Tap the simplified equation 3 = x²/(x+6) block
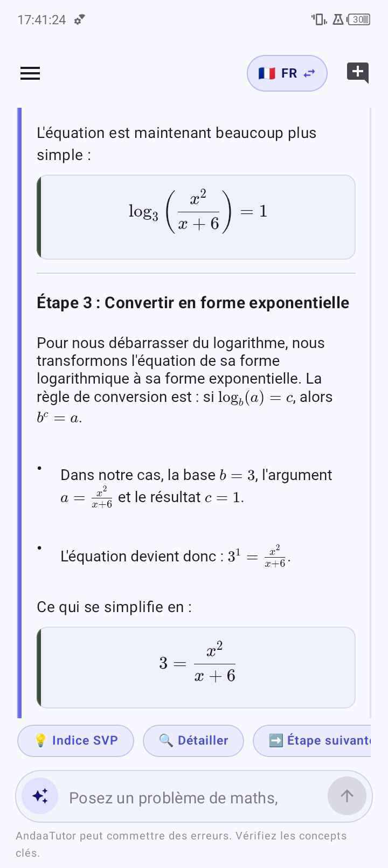The width and height of the screenshot is (388, 868). click(196, 668)
